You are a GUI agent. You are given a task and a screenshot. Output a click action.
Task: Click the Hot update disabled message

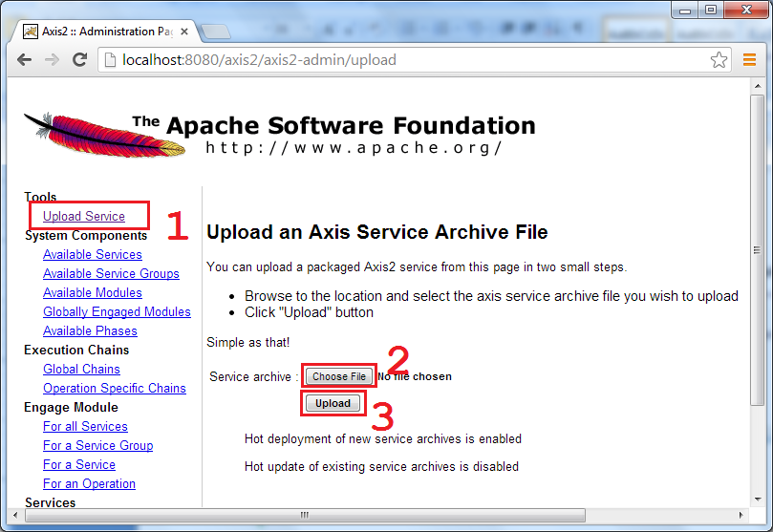coord(381,466)
